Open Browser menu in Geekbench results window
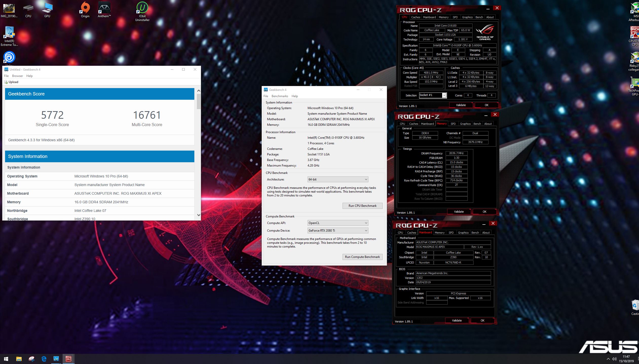 click(17, 76)
